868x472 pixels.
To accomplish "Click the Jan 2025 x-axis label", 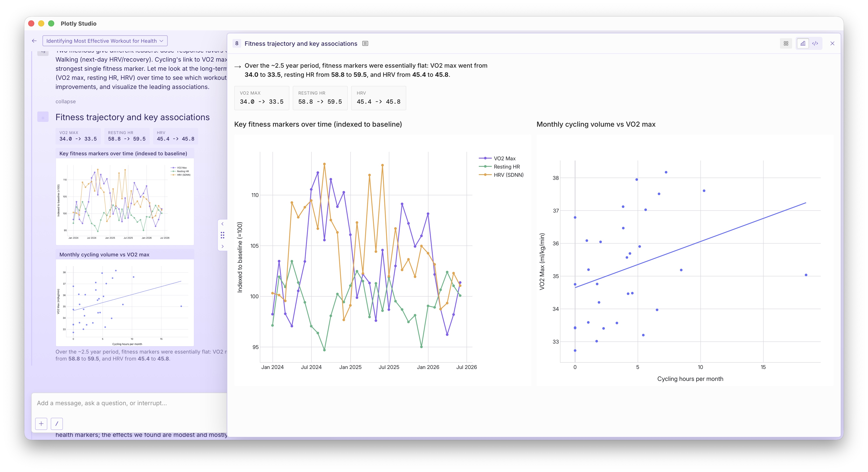I will click(350, 367).
